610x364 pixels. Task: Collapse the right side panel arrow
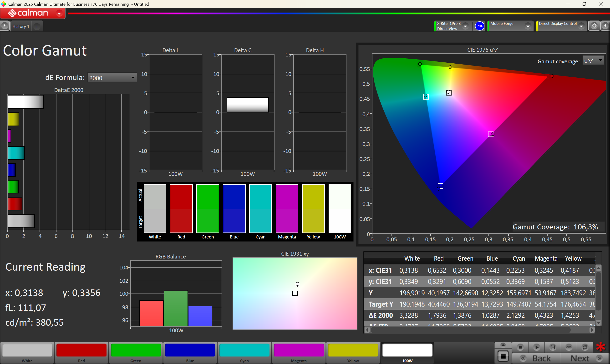605,26
